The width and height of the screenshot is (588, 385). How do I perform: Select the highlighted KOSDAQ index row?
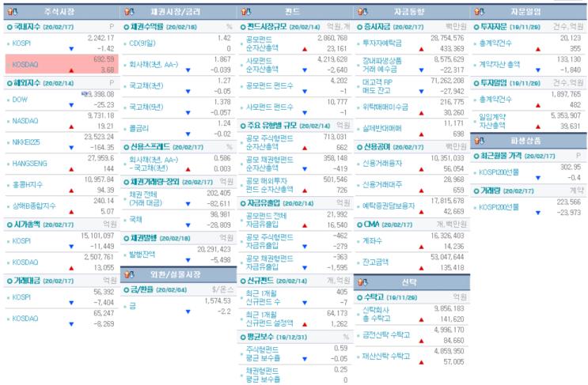[62, 64]
